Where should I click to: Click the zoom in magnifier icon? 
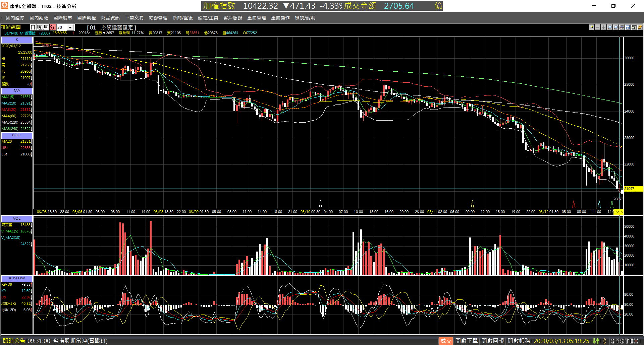click(616, 27)
